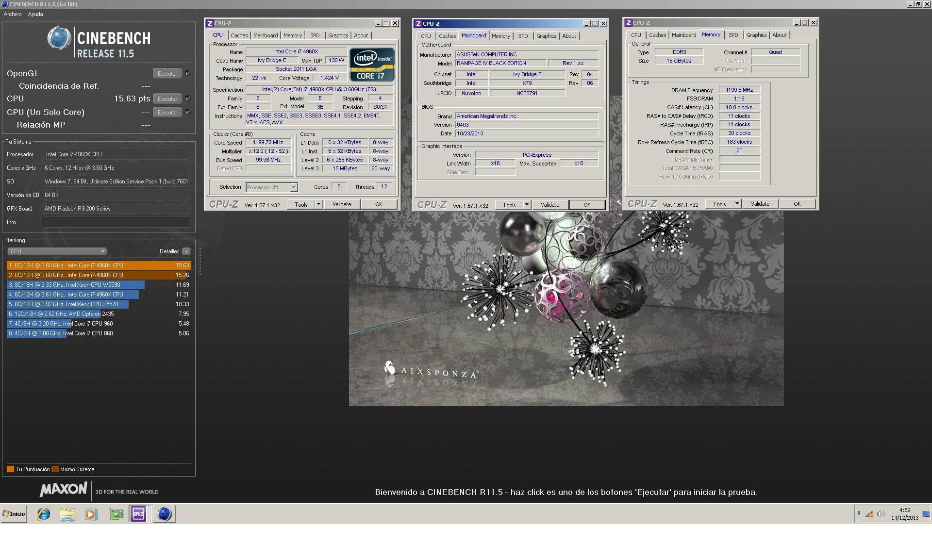Select ranking row Intel Core i7 CPU 960
The image size is (932, 560).
pyautogui.click(x=99, y=324)
